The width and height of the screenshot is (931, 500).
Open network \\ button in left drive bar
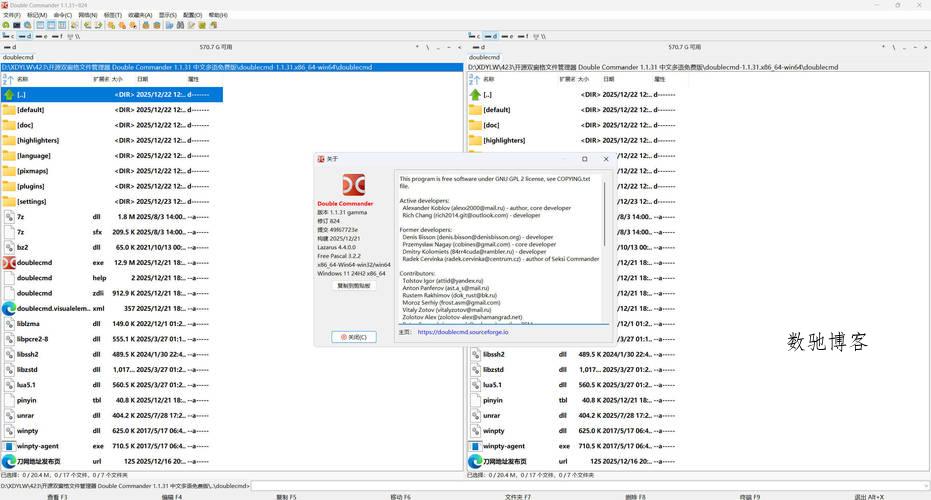tap(74, 36)
